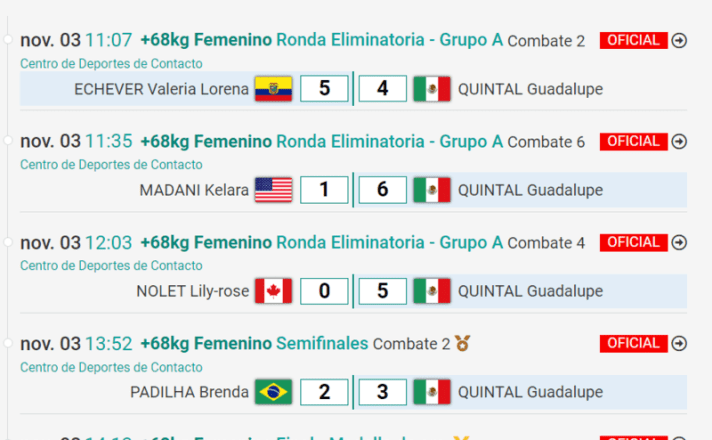This screenshot has width=712, height=440.
Task: Click PADILHA Brenda's score box showing 2
Action: [x=324, y=392]
